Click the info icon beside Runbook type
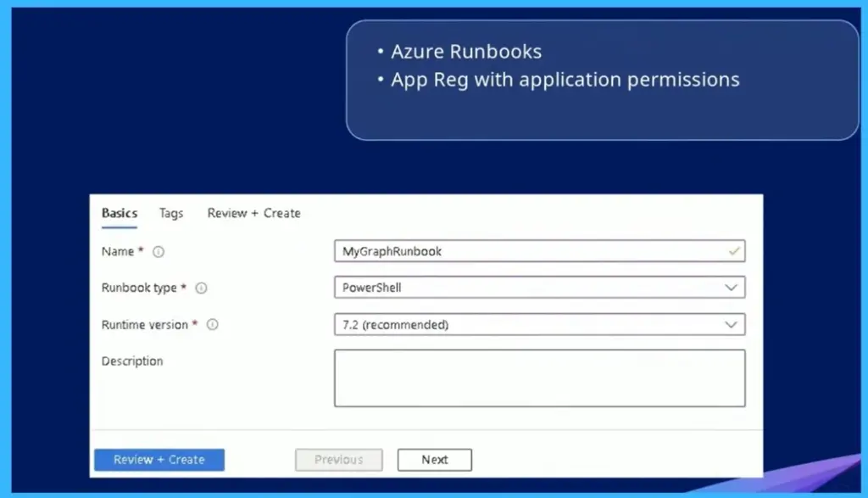This screenshot has width=868, height=498. coord(201,288)
